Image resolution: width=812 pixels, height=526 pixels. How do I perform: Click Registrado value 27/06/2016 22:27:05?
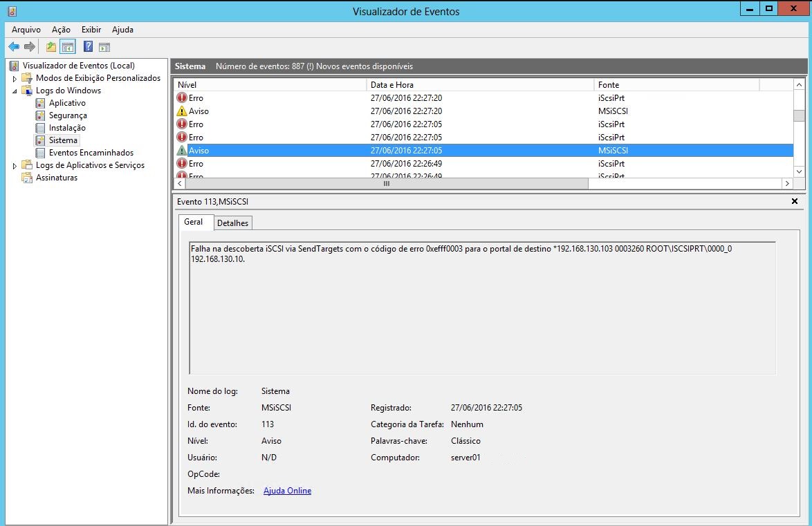coord(486,408)
